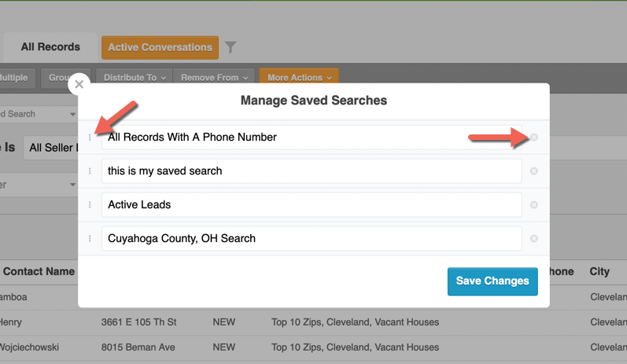Screen dimensions: 627x364
Task: Remove the Cuyahoga County, OH Search entry
Action: click(534, 239)
